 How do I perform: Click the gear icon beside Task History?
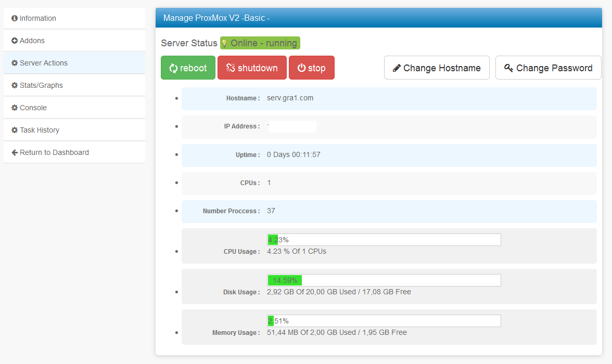click(15, 130)
